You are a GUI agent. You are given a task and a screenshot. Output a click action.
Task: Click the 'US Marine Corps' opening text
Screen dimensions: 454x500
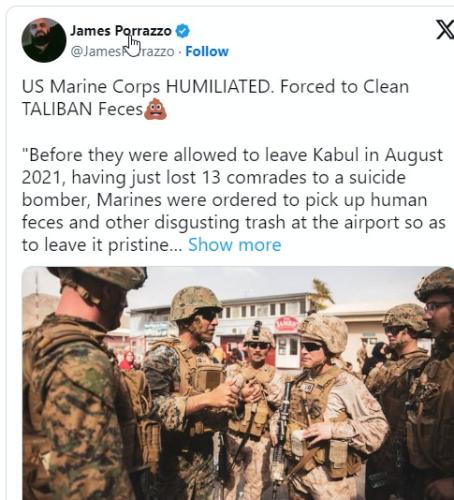pyautogui.click(x=91, y=87)
